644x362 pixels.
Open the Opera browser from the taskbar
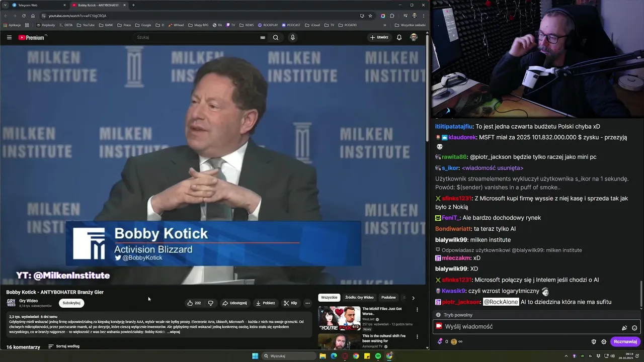click(345, 356)
